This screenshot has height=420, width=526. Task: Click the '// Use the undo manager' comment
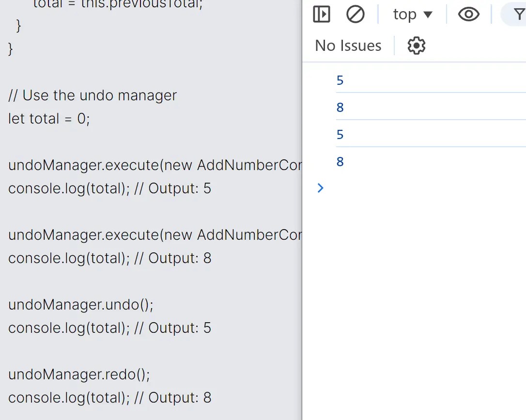click(x=93, y=95)
